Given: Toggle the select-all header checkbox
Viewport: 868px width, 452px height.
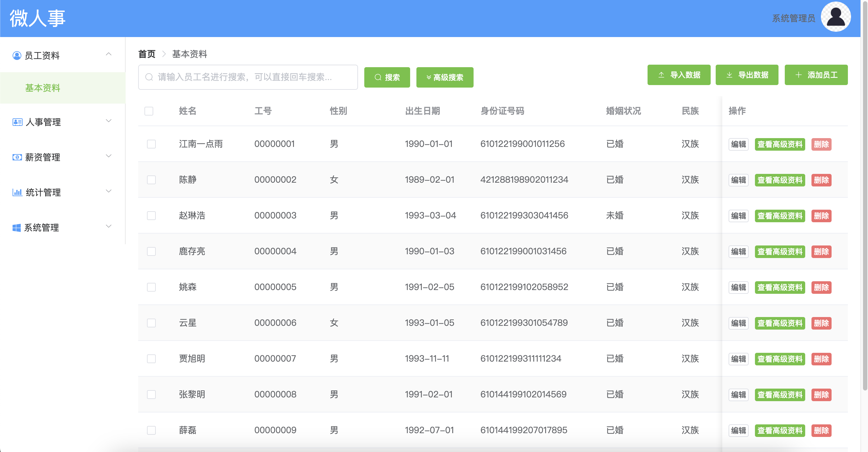Looking at the screenshot, I should pos(149,111).
